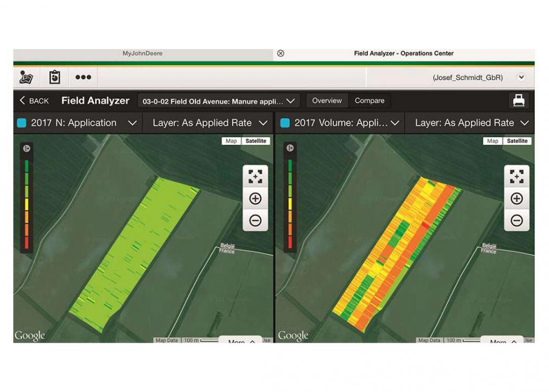Click Map Data link on right map
The width and height of the screenshot is (549, 392).
(x=429, y=340)
